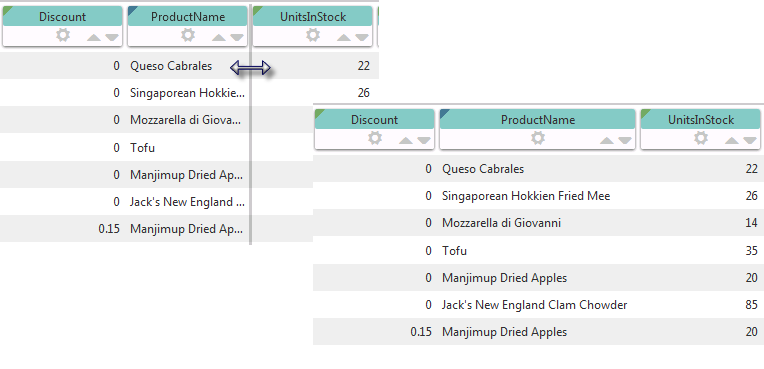Image resolution: width=764 pixels, height=369 pixels.
Task: Open Discount column settings gear in expanded-names grid
Action: point(374,138)
